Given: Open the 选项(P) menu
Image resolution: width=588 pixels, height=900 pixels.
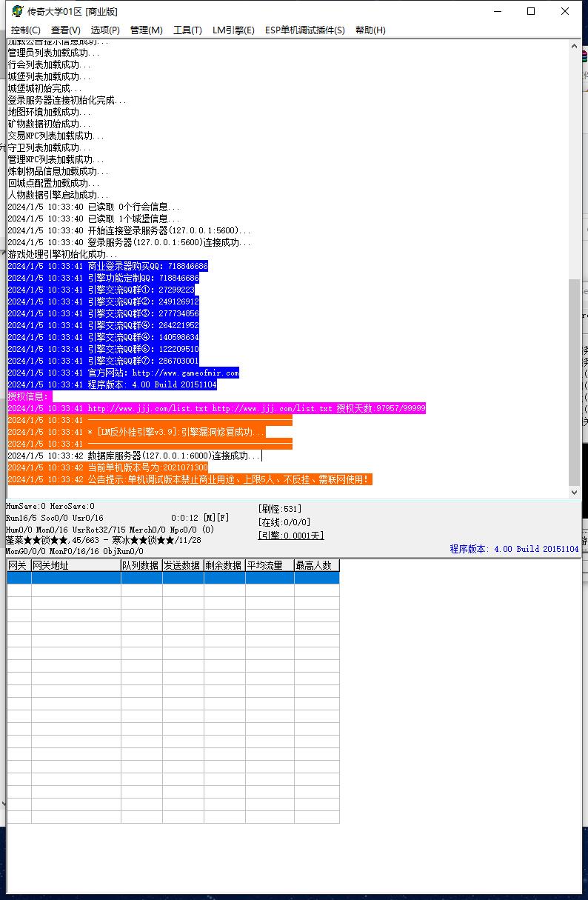Looking at the screenshot, I should [105, 30].
